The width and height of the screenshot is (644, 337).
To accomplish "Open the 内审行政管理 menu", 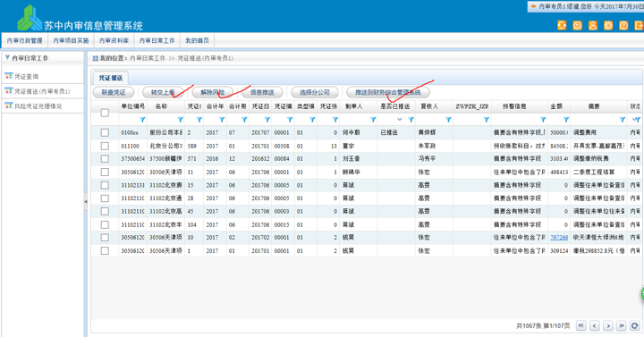I will pyautogui.click(x=25, y=40).
